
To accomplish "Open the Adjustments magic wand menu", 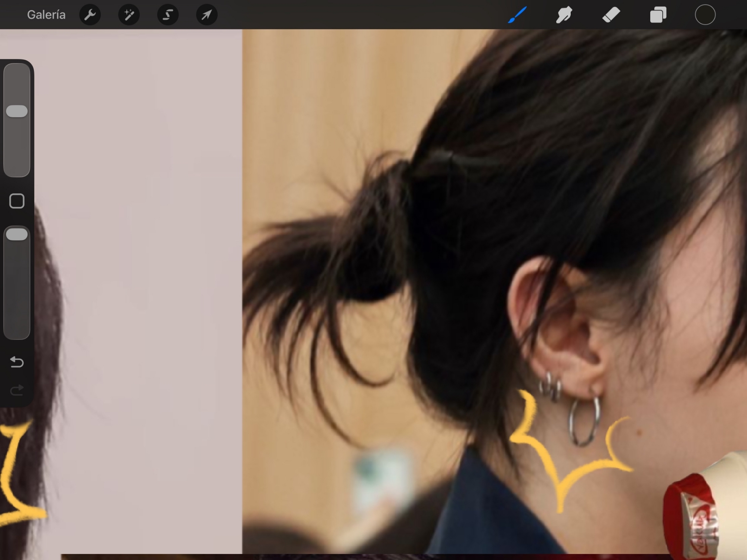I will click(x=129, y=15).
